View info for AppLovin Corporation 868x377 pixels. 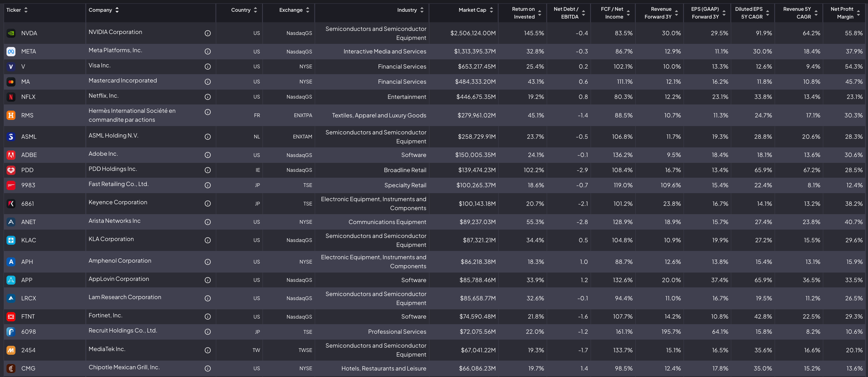click(x=208, y=280)
